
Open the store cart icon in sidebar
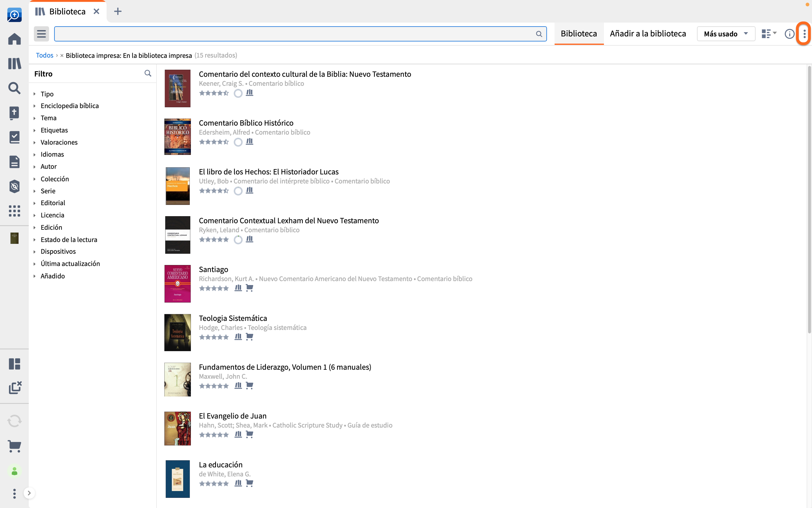point(14,446)
